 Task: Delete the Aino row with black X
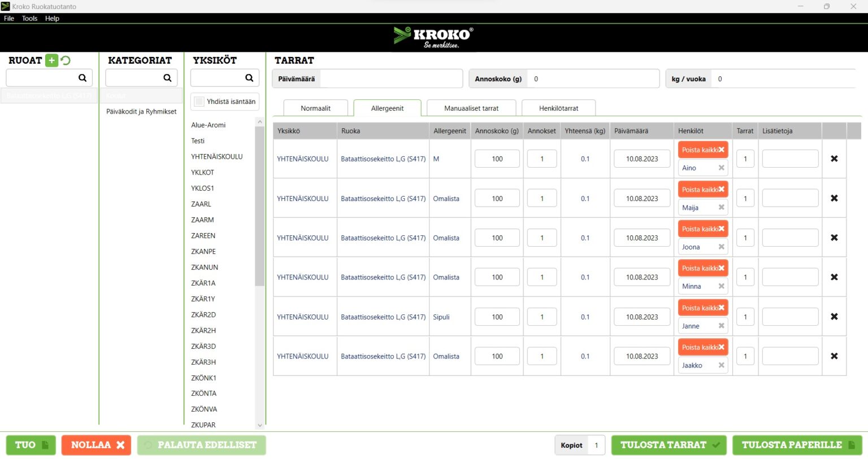click(834, 159)
